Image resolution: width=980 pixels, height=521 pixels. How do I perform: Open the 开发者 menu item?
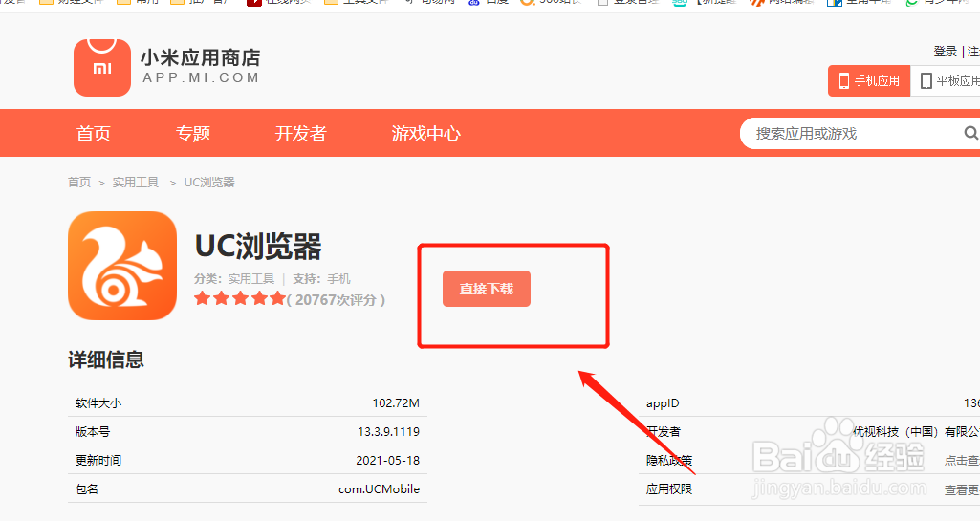tap(300, 133)
